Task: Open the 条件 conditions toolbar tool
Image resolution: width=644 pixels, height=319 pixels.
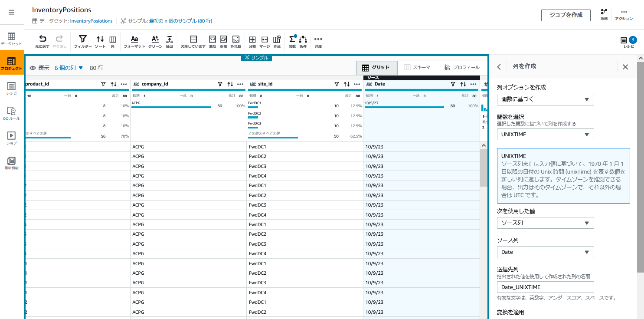Action: [x=303, y=42]
